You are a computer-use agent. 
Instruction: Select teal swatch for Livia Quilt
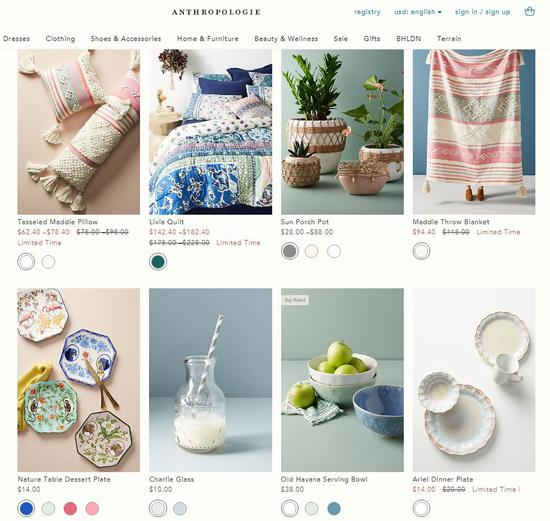[x=158, y=262]
